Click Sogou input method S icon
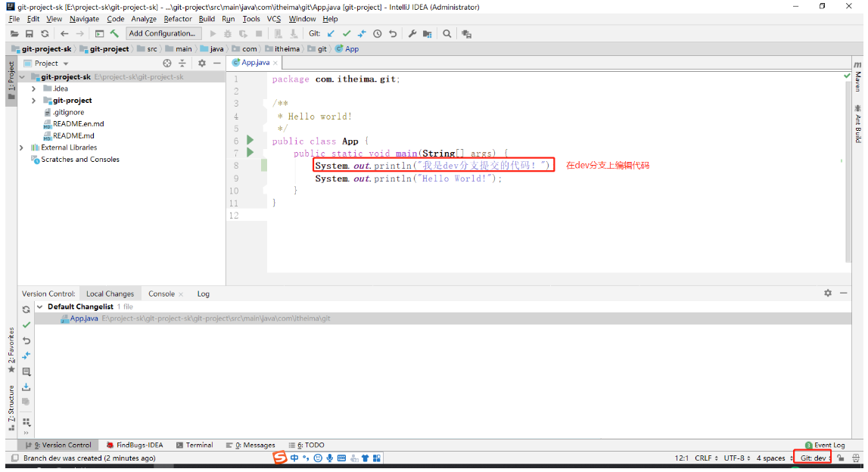This screenshot has height=472, width=868. [x=280, y=458]
